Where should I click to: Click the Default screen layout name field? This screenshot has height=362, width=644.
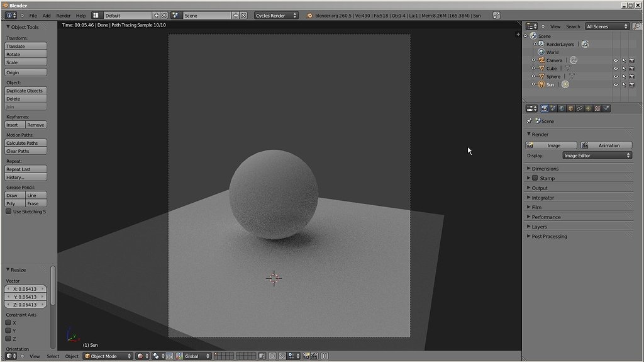[x=128, y=16]
